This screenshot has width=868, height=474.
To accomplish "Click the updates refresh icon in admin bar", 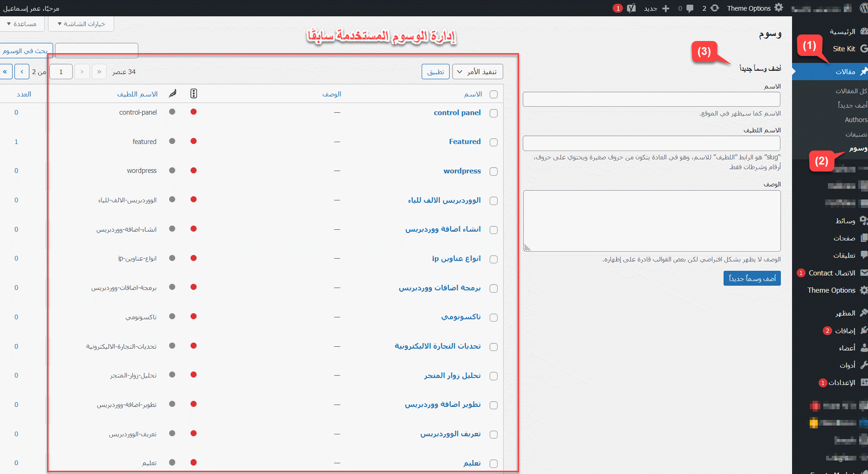I will 715,8.
